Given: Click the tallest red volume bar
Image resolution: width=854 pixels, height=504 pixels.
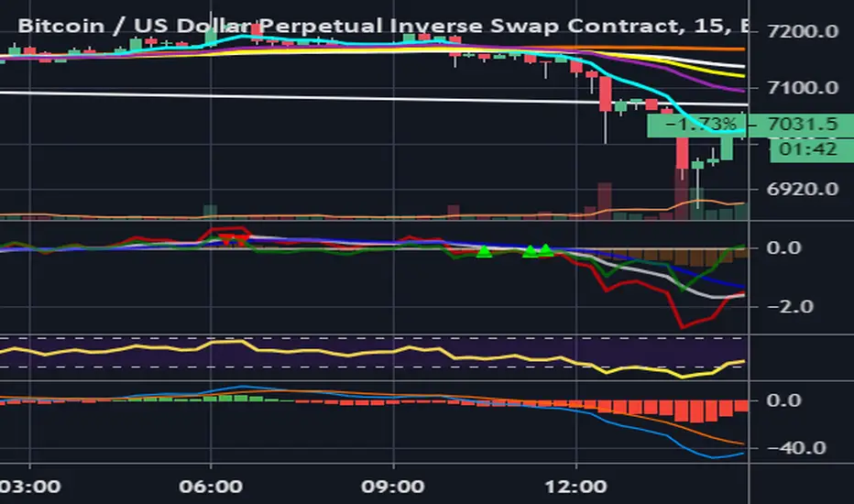Looking at the screenshot, I should (682, 193).
